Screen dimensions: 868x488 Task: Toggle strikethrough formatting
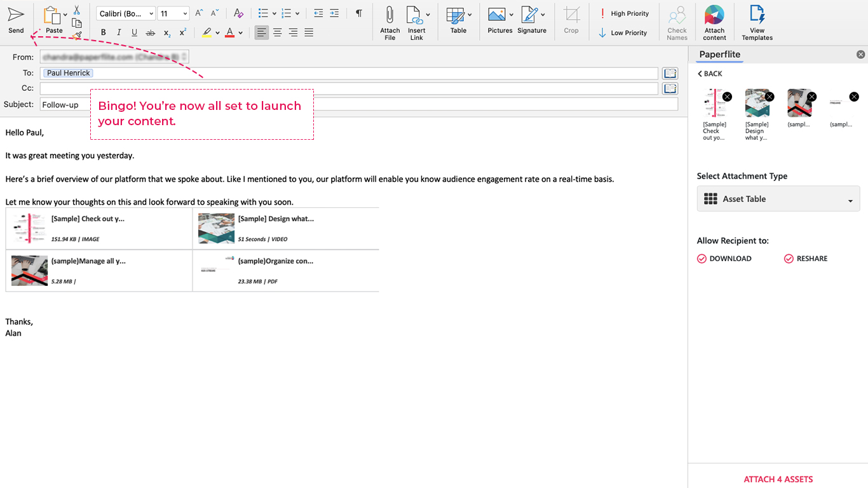click(x=150, y=32)
